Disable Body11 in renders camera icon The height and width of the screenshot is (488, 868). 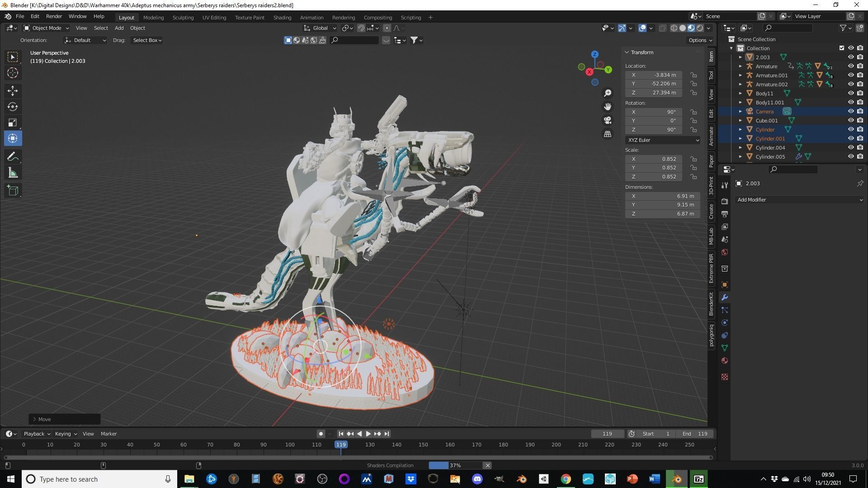(x=860, y=93)
